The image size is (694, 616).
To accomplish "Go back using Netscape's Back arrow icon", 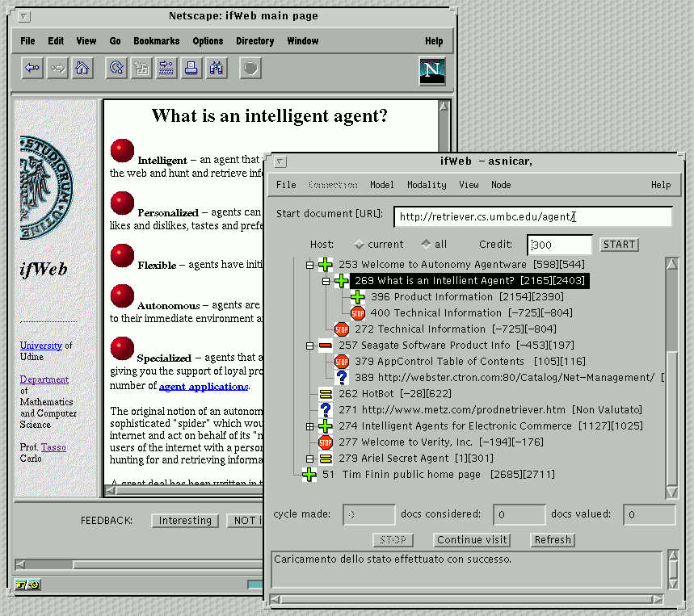I will [x=32, y=68].
